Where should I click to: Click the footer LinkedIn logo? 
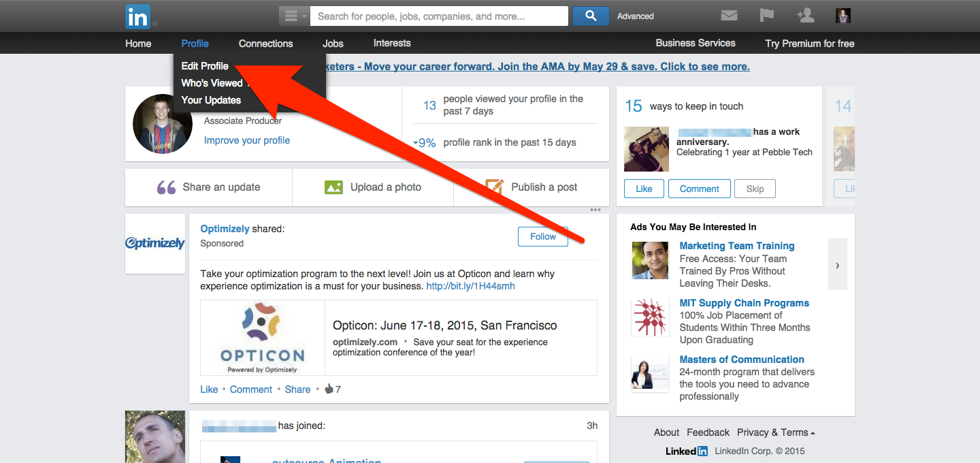click(687, 451)
